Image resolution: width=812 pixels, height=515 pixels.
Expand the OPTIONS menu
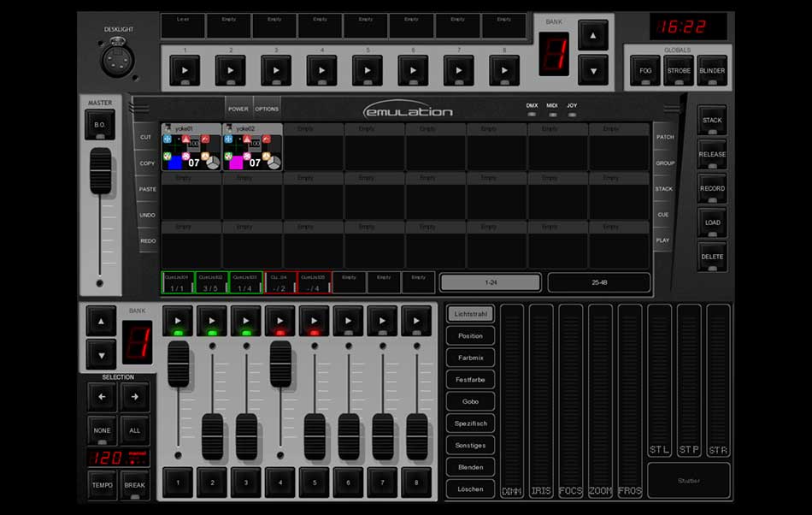pyautogui.click(x=267, y=110)
